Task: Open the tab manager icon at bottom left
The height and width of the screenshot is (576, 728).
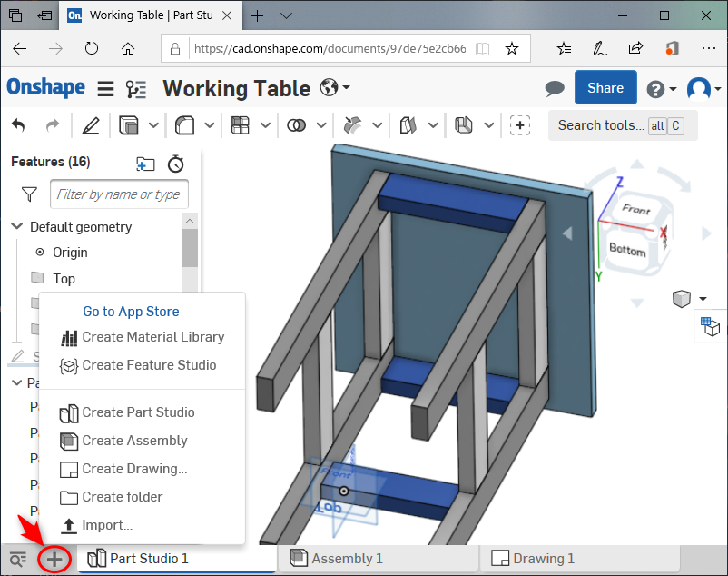Action: click(17, 560)
